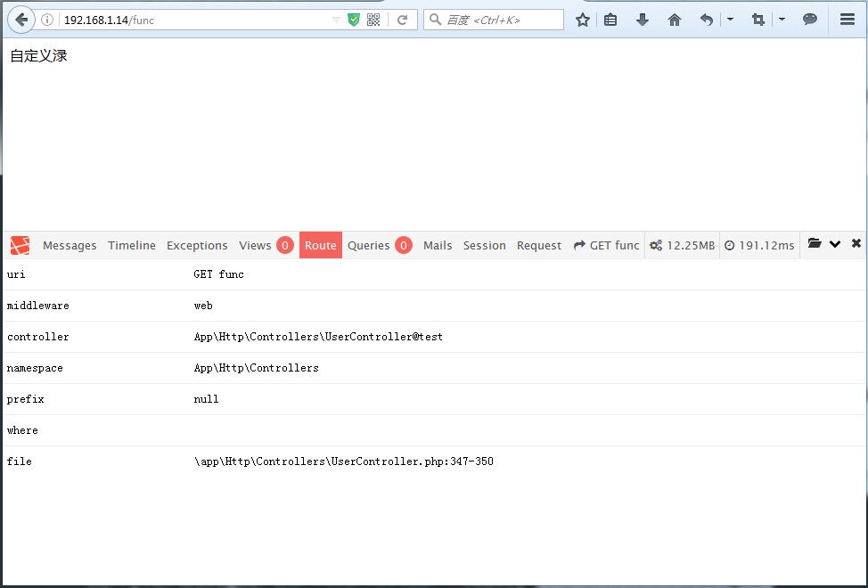Screen dimensions: 868x588
Task: Click the security shield in the address bar
Action: 353,19
